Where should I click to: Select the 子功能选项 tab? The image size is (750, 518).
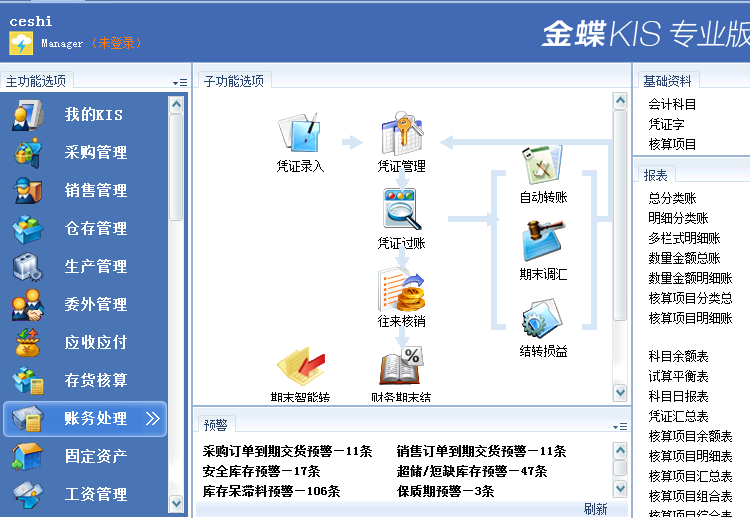click(234, 81)
